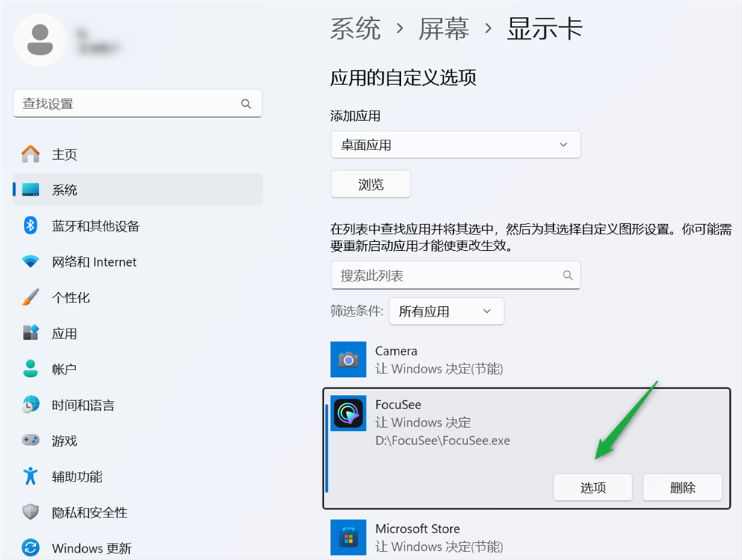This screenshot has height=560, width=742.
Task: Expand the 所有应用 filter dropdown
Action: point(446,311)
